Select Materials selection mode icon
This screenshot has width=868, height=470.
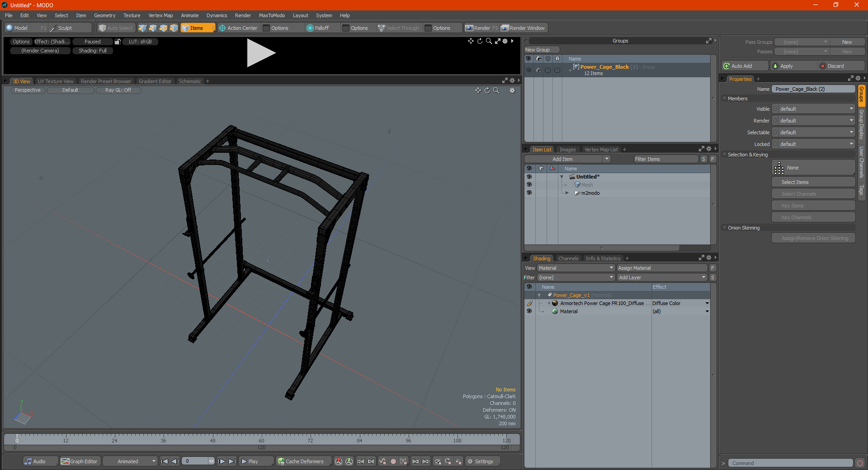[174, 28]
